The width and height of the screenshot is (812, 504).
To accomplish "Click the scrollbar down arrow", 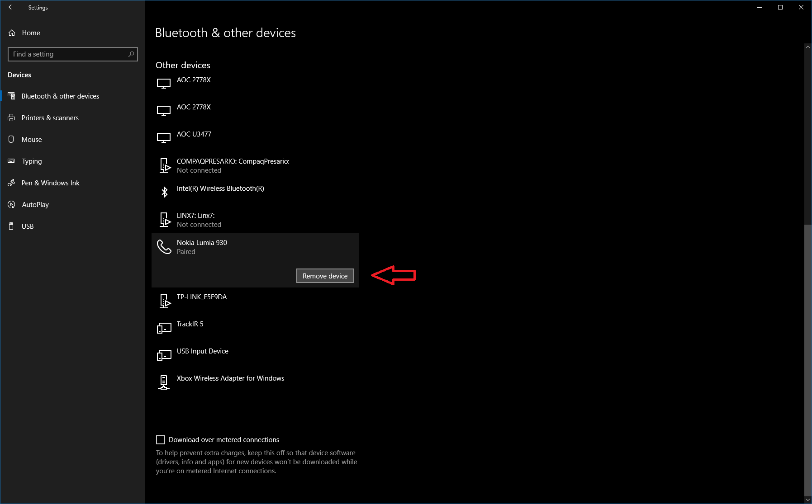I will point(807,500).
